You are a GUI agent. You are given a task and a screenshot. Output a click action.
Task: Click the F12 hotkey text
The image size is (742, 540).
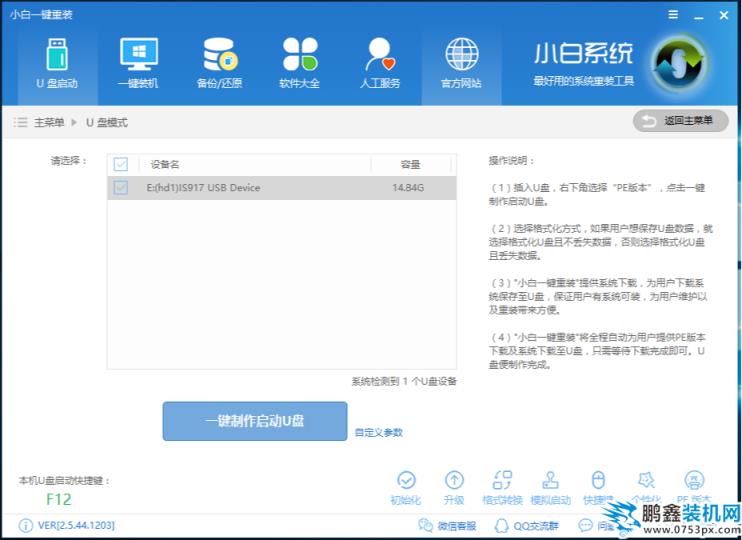pos(59,499)
